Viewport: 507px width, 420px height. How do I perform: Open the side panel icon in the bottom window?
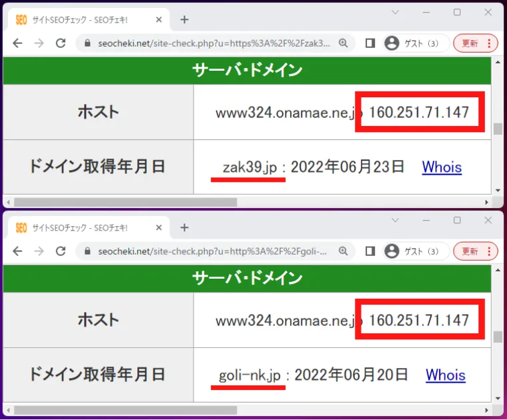click(370, 251)
